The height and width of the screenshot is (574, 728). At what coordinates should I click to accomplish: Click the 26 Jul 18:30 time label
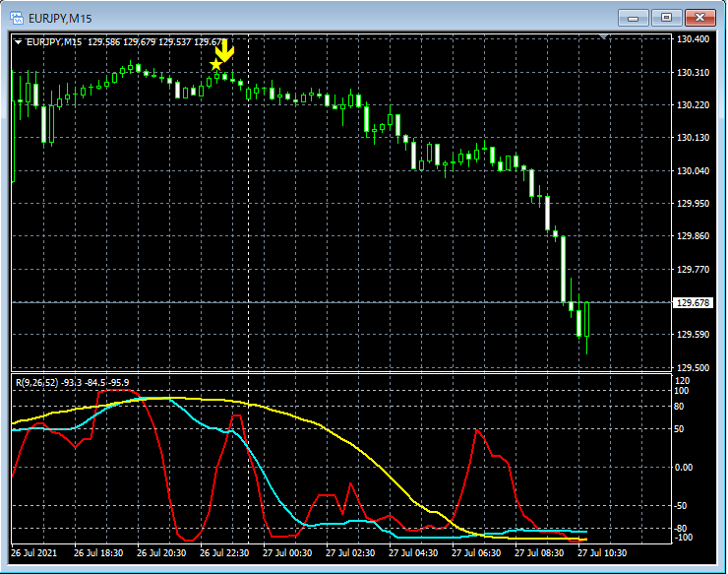(98, 553)
